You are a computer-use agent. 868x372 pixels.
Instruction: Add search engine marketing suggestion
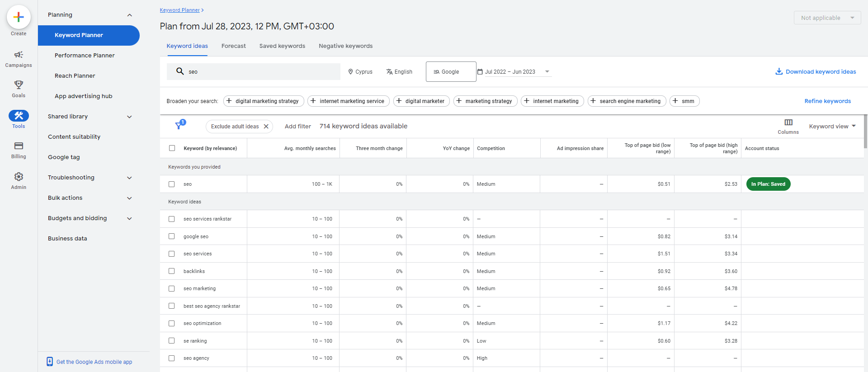click(x=627, y=101)
